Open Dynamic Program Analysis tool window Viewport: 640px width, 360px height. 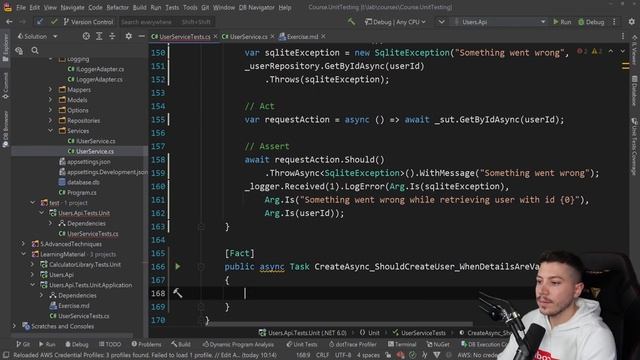click(238, 344)
